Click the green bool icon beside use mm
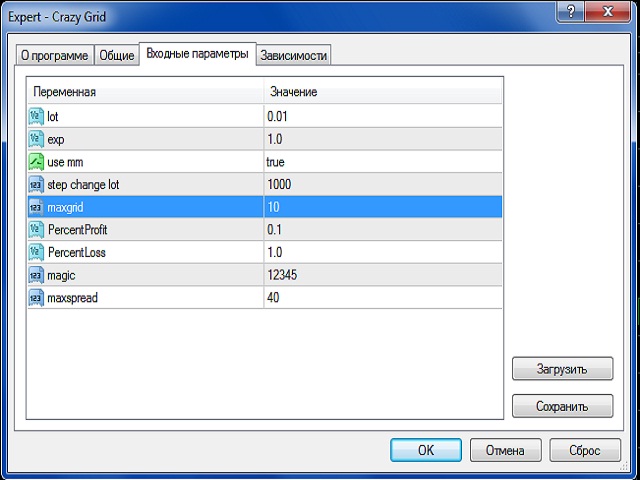The height and width of the screenshot is (480, 640). (36, 162)
